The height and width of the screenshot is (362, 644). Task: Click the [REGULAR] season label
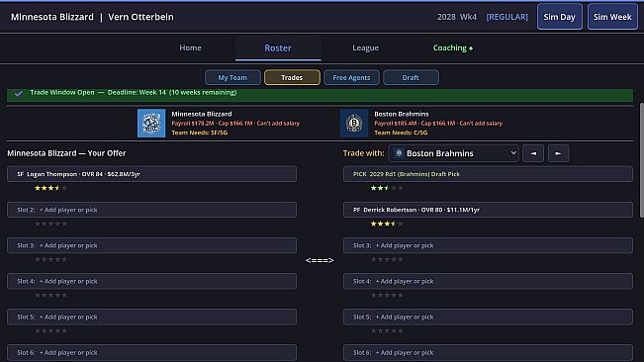(506, 17)
